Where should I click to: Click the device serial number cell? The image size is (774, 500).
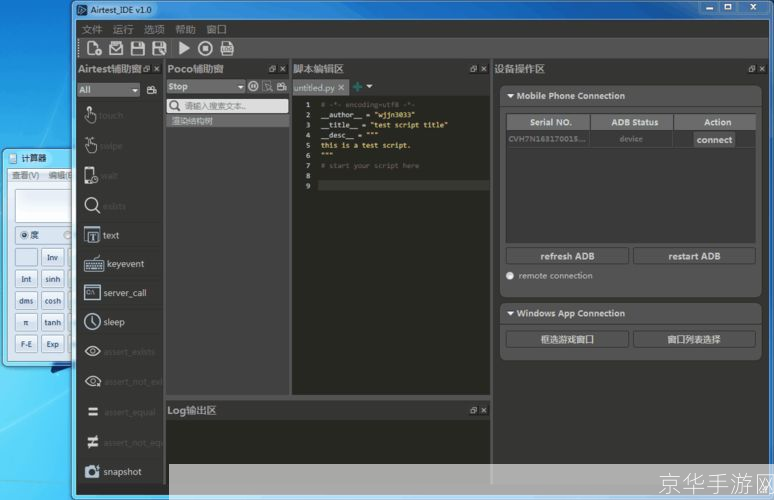(x=547, y=139)
